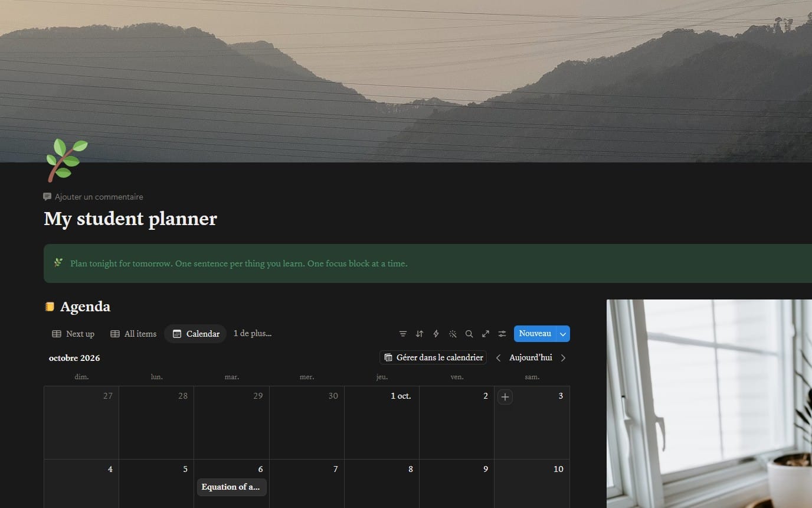Switch to All items view tab
The height and width of the screenshot is (508, 812).
[x=133, y=334]
